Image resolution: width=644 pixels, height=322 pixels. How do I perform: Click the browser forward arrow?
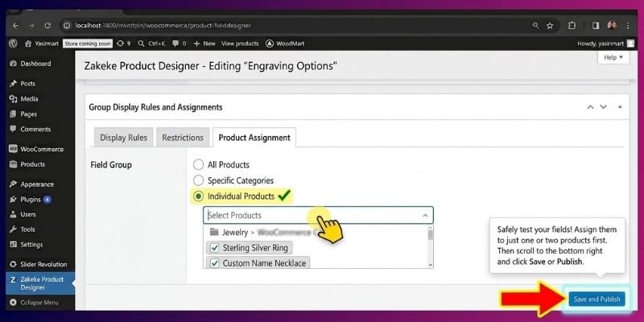click(x=31, y=26)
